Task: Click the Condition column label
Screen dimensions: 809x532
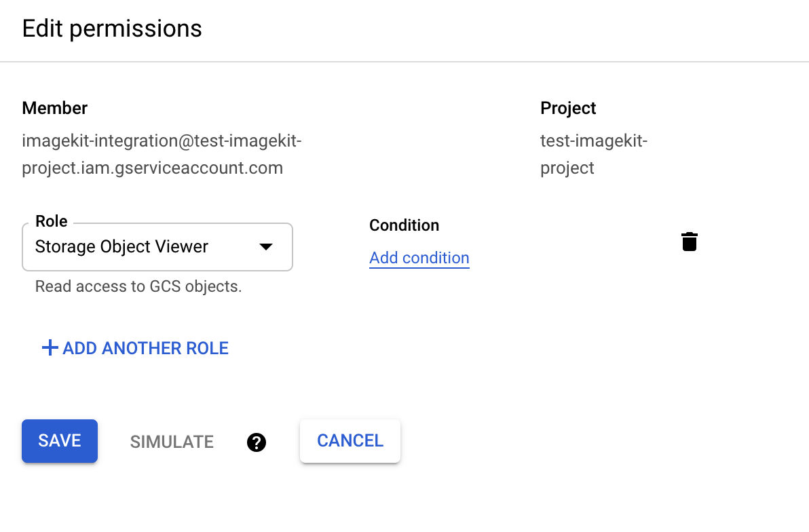Action: [x=404, y=225]
